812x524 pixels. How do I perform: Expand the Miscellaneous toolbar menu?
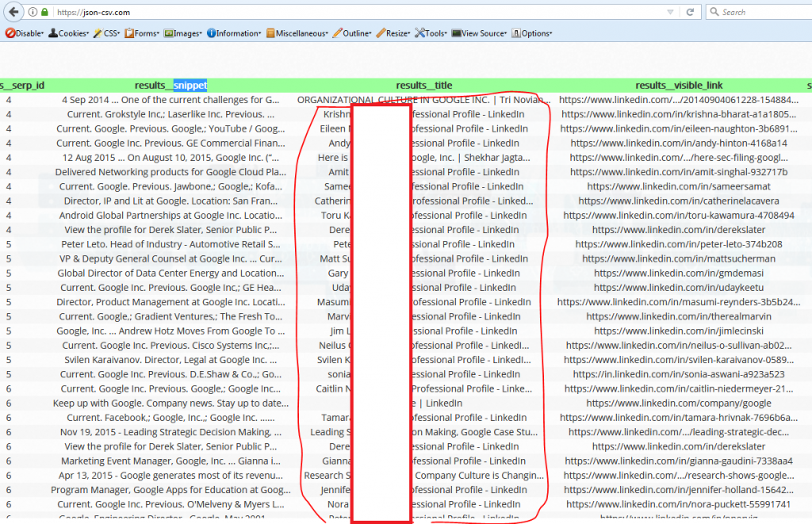[x=297, y=33]
